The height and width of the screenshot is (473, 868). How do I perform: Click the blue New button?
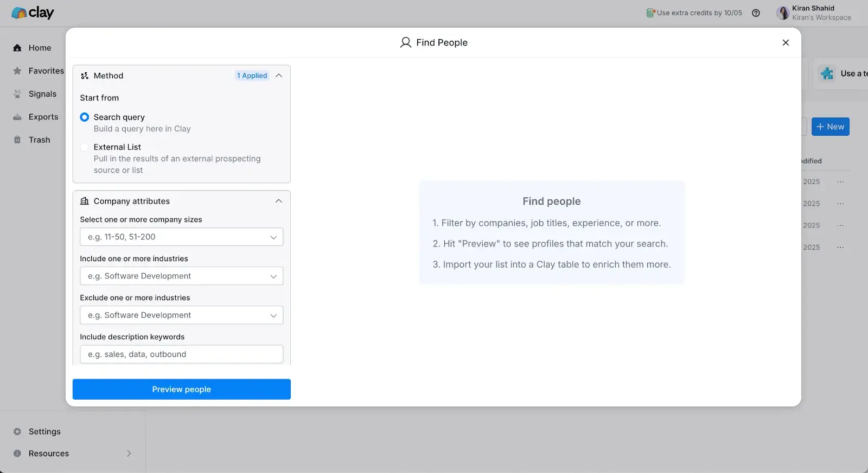pos(830,127)
